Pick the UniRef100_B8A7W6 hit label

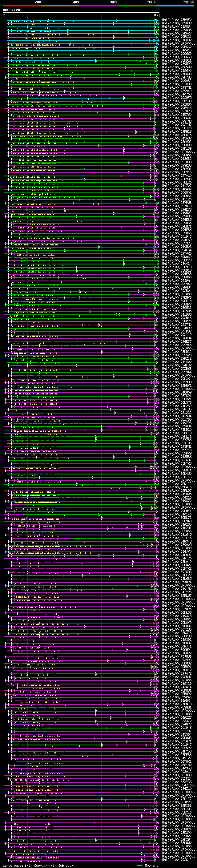pos(177,809)
